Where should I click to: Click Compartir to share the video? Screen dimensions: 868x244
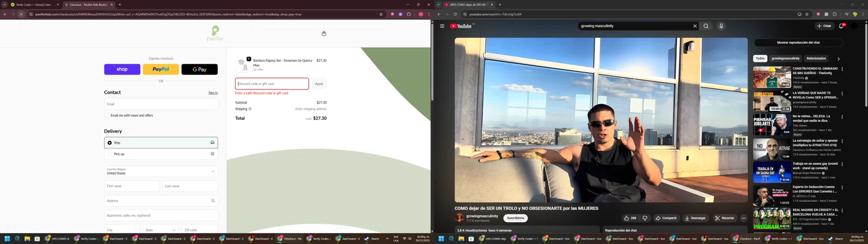click(x=666, y=218)
